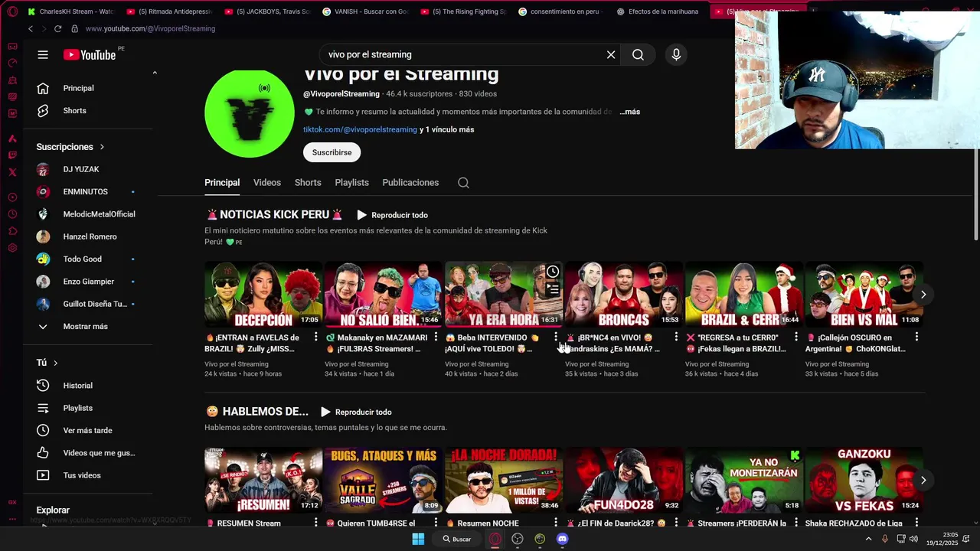Open Shorts in the sidebar

coord(89,110)
